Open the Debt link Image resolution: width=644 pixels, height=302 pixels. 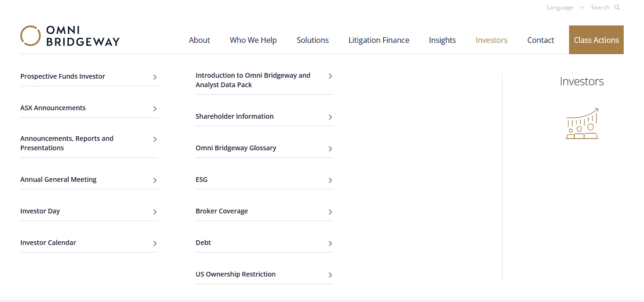pos(203,243)
